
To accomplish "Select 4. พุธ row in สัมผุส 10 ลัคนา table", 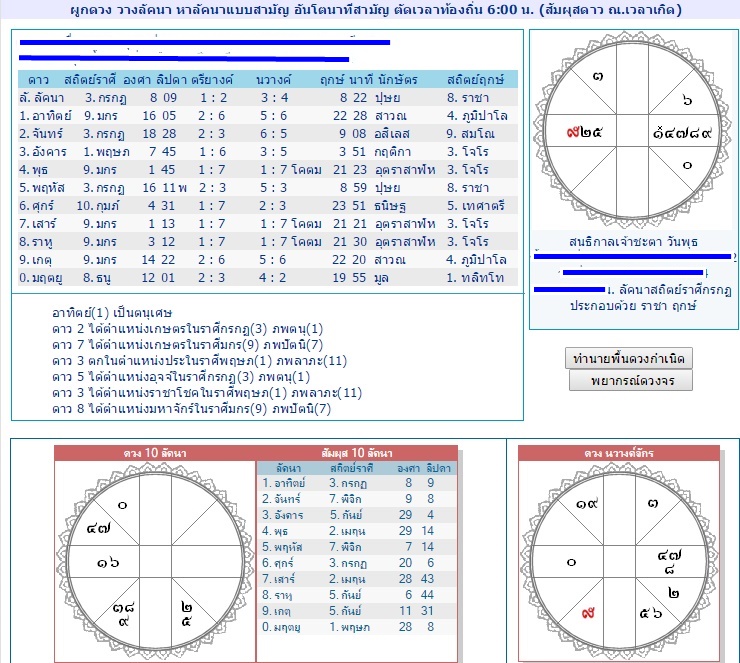I will 357,531.
